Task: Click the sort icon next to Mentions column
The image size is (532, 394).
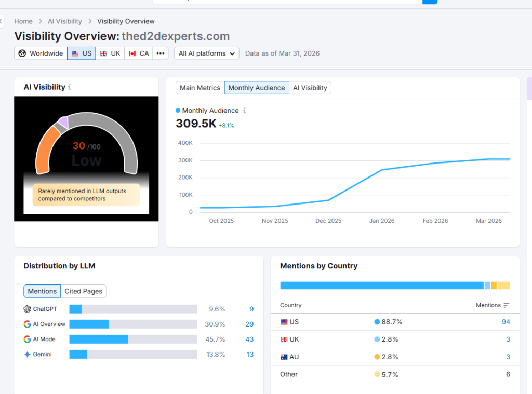Action: click(x=506, y=305)
